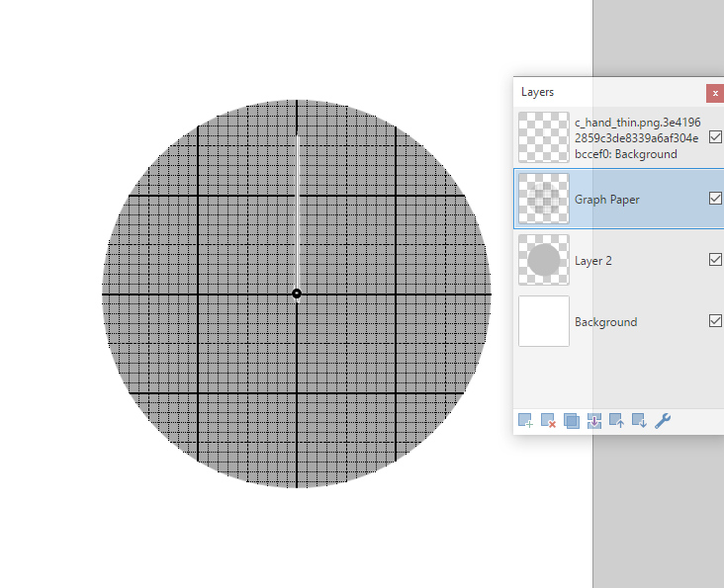Uncheck the Graph Paper layer visibility
Screen dimensions: 724x588
(x=715, y=199)
